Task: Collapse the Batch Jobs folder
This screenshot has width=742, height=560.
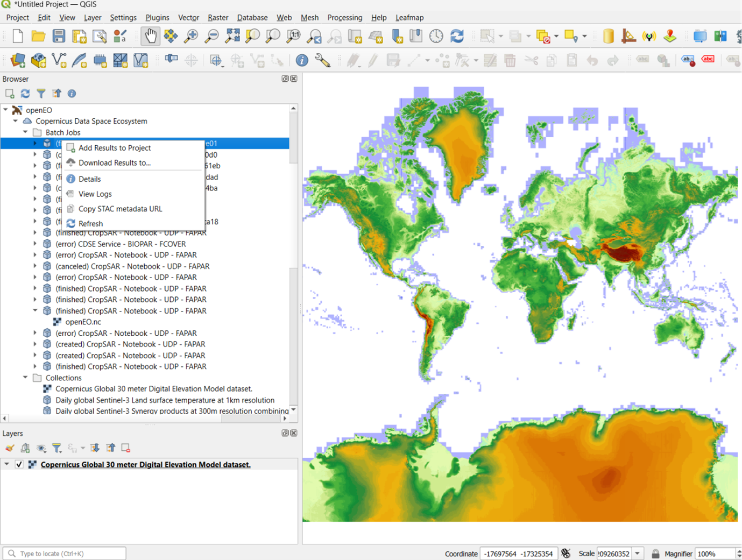Action: click(24, 132)
